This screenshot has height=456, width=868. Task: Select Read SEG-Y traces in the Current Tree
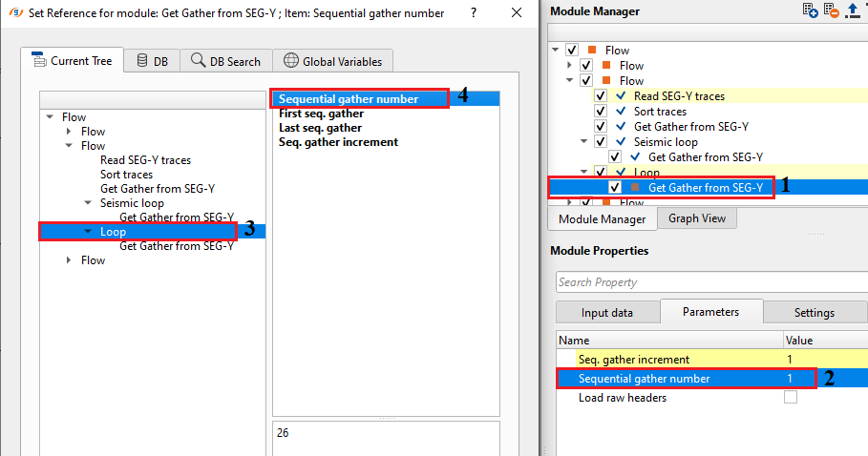tap(145, 160)
